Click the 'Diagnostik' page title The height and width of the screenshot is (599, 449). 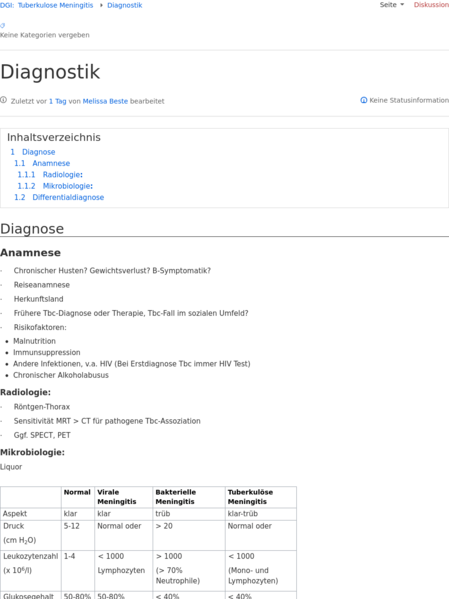click(x=50, y=72)
